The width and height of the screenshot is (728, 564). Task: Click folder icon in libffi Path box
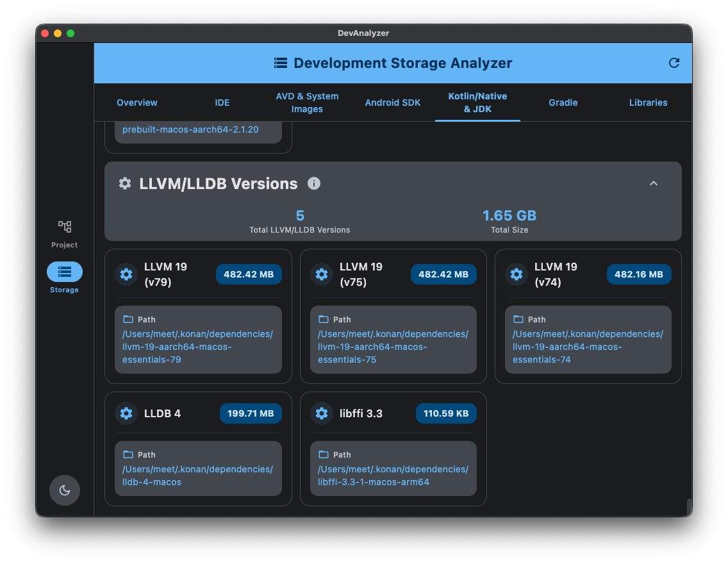pos(324,454)
